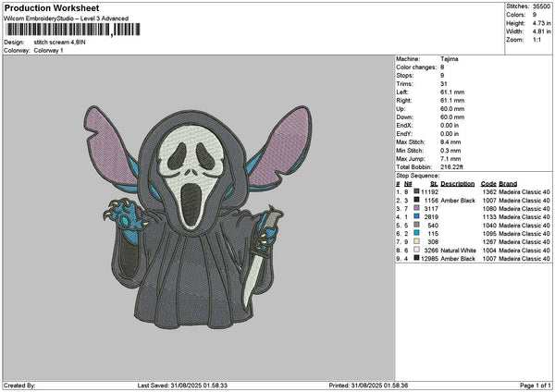555x392 pixels.
Task: Click the 'EndX:' value 0.00 in
Action: pyautogui.click(x=450, y=126)
